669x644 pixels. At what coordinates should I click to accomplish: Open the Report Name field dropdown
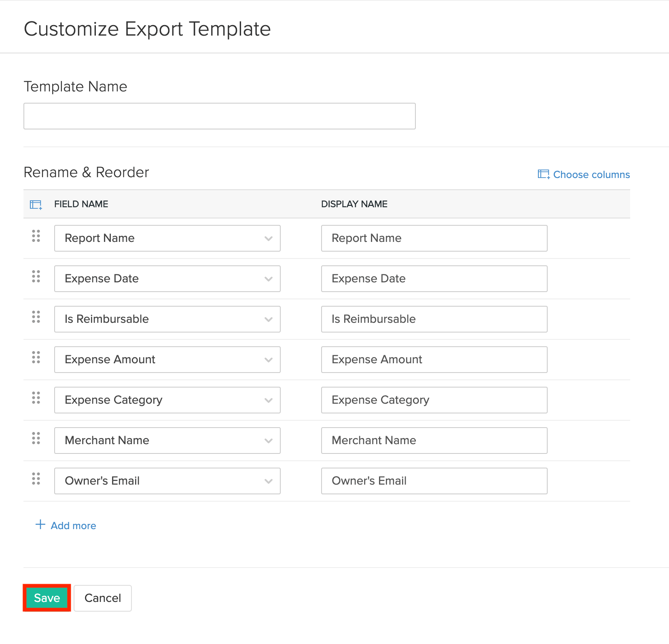point(167,238)
